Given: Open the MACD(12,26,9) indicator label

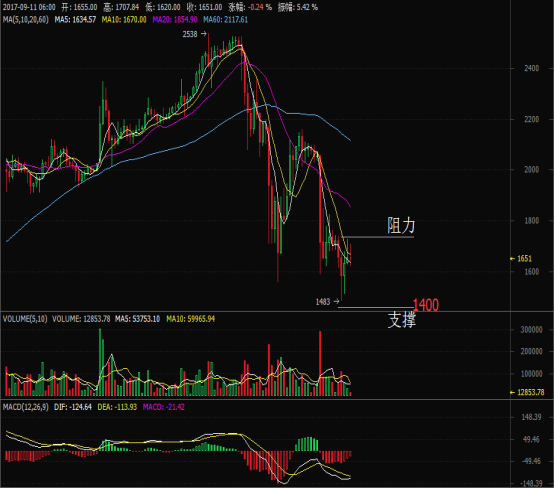Looking at the screenshot, I should click(x=25, y=407).
